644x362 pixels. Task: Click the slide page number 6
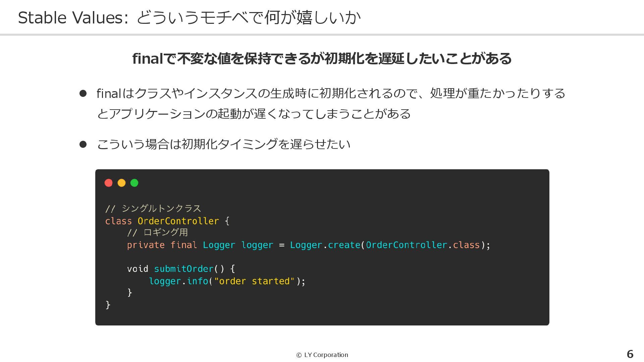(630, 354)
